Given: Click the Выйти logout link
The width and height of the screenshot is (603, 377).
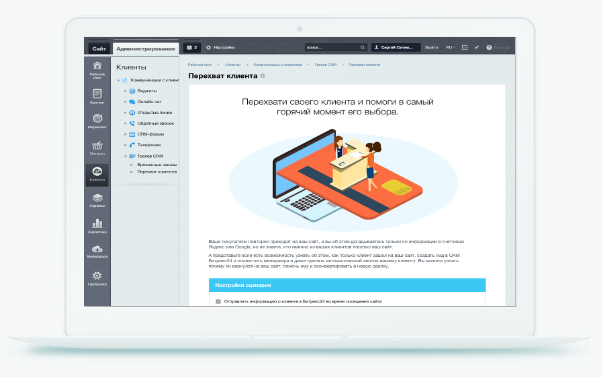Looking at the screenshot, I should click(431, 47).
